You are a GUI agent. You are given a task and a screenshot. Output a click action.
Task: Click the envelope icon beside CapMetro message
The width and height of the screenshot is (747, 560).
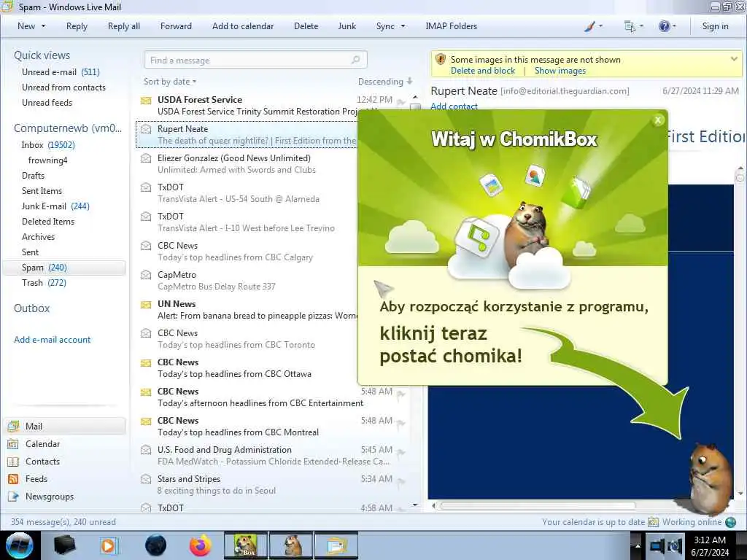coord(146,275)
